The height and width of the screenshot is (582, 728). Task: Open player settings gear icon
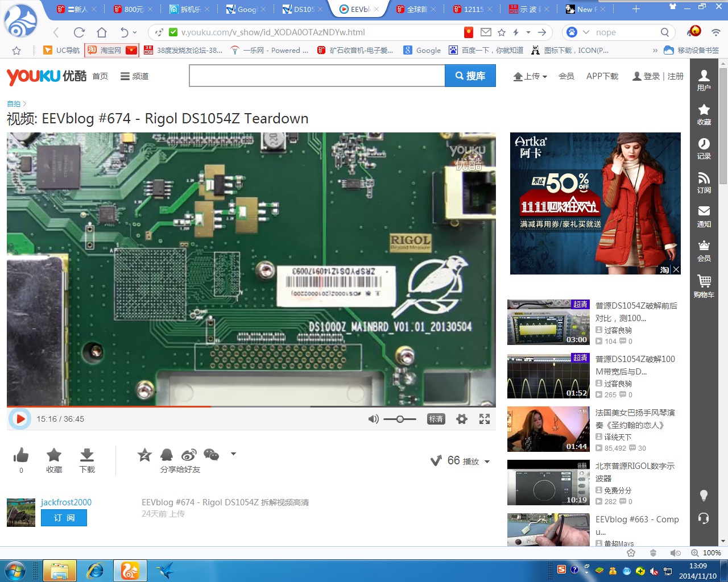click(x=462, y=419)
